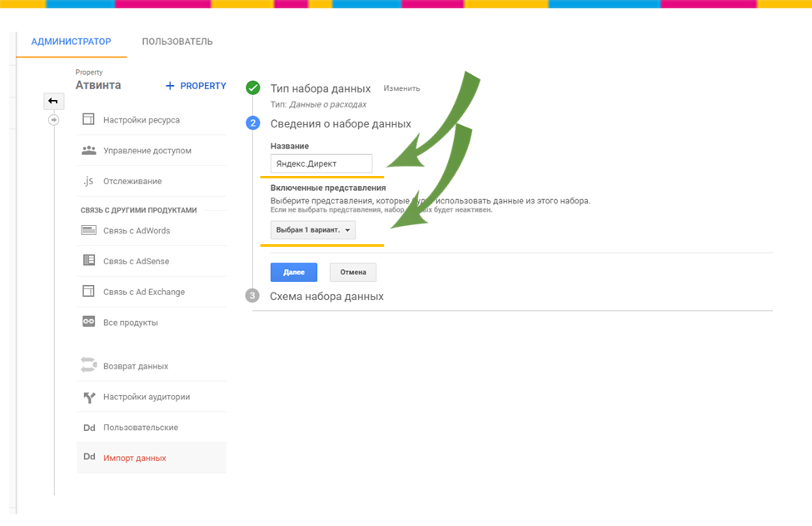Screen dimensions: 812x526
Task: Click the back arrow button
Action: tap(53, 101)
